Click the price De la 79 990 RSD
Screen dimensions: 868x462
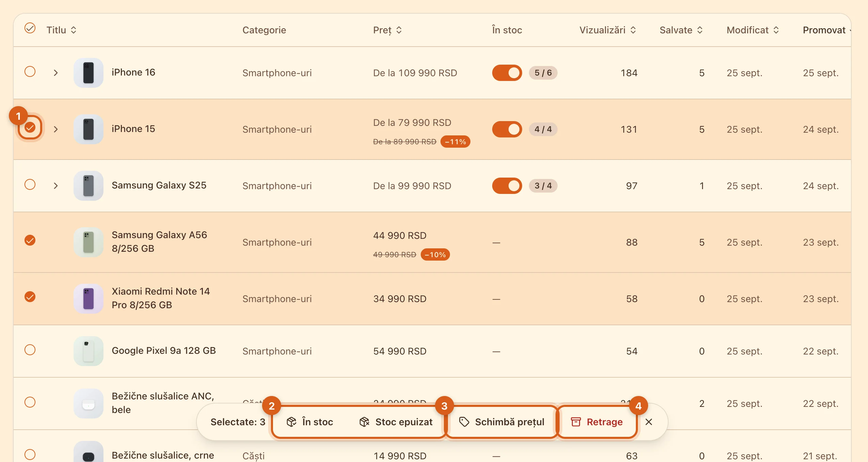pyautogui.click(x=412, y=122)
